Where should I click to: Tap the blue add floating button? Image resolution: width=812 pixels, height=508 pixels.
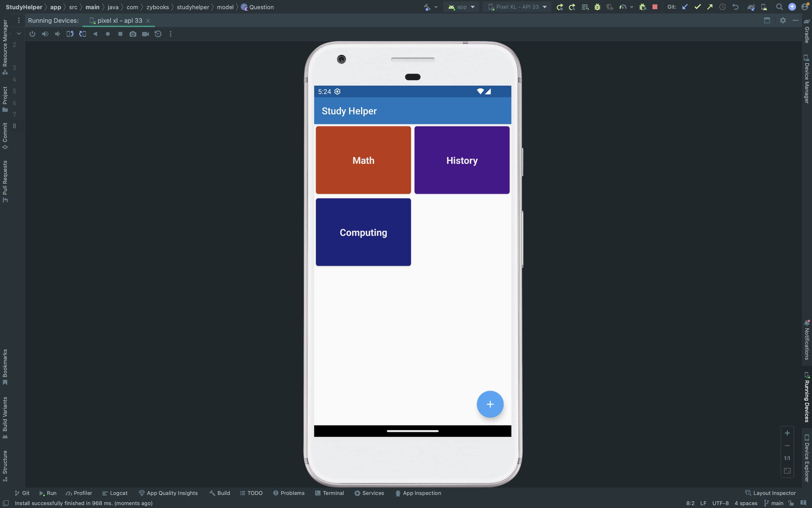click(x=490, y=404)
